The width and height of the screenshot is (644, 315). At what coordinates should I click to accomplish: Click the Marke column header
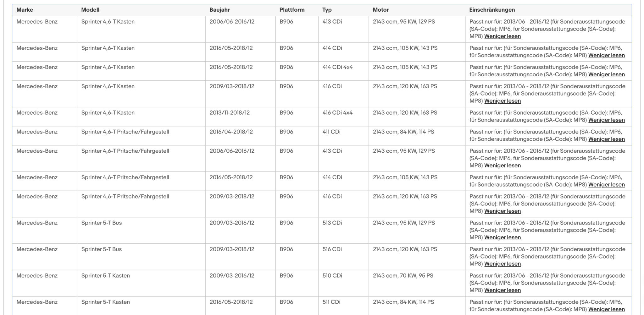point(25,10)
